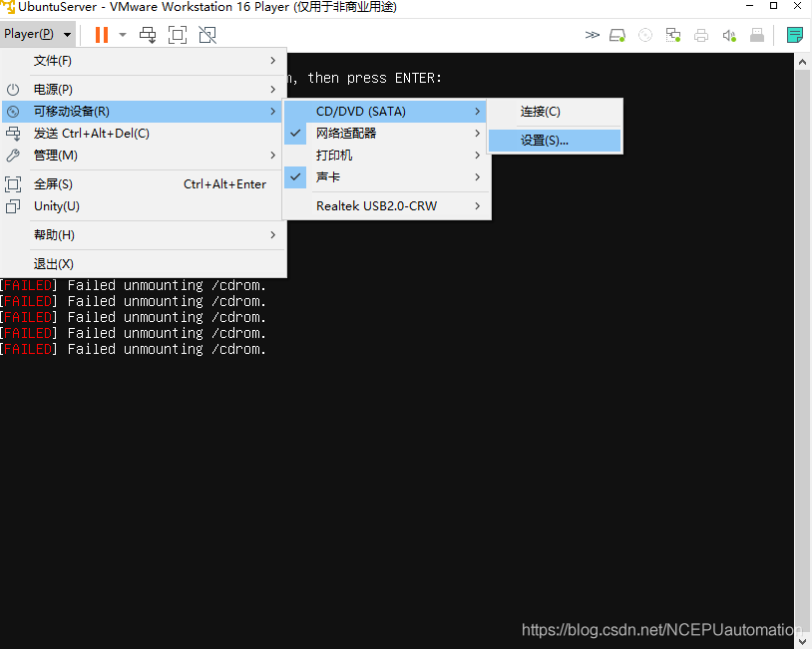This screenshot has height=649, width=812.
Task: Open the 帮助(H) help submenu
Action: point(144,235)
